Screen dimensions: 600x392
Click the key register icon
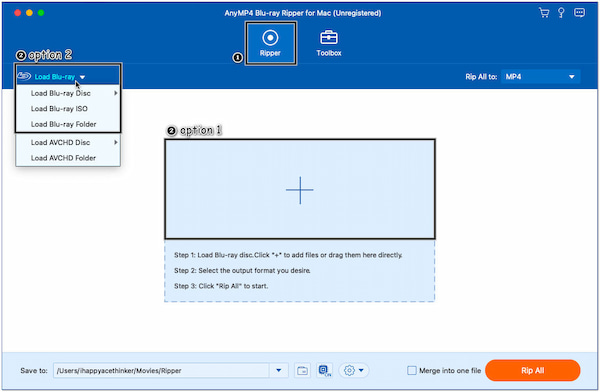(x=561, y=13)
